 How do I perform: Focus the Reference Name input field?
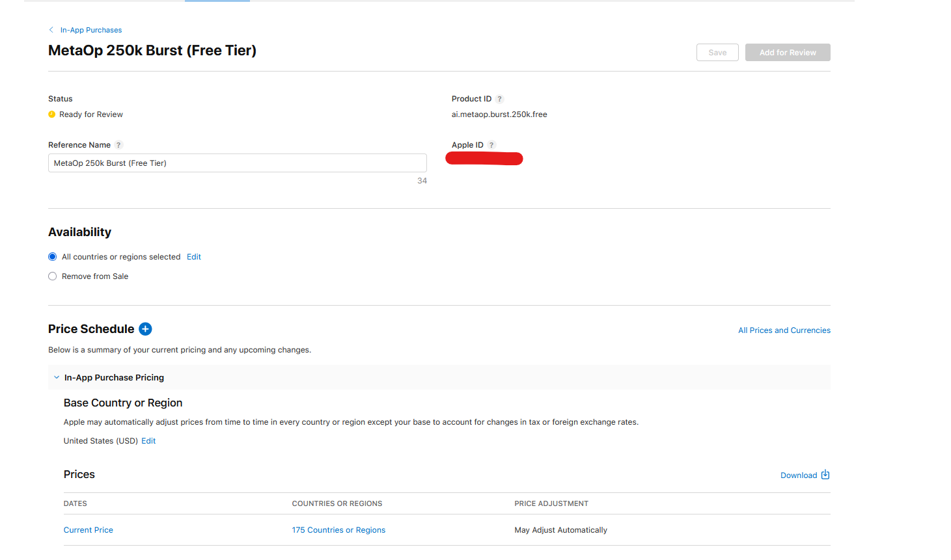pyautogui.click(x=238, y=163)
